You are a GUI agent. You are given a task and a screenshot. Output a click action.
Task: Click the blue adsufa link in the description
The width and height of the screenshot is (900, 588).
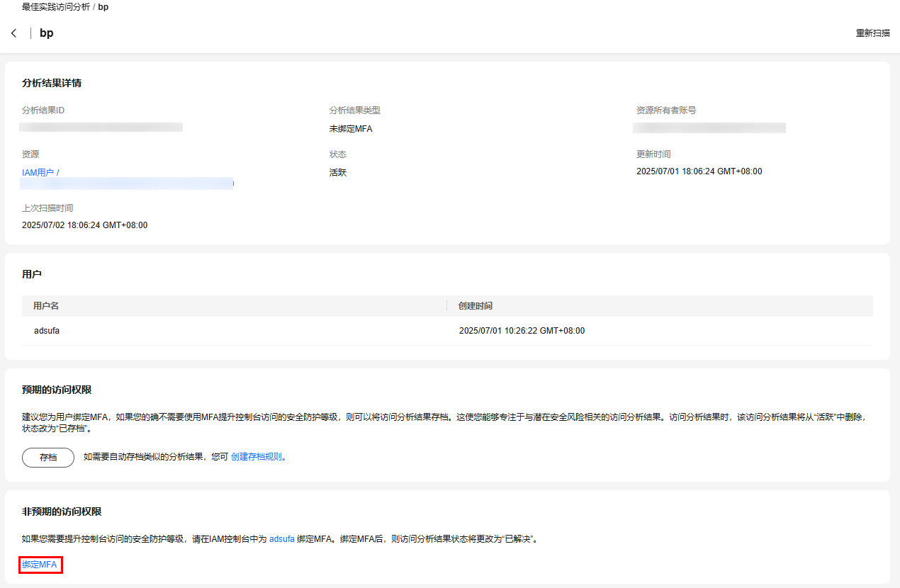pyautogui.click(x=281, y=539)
